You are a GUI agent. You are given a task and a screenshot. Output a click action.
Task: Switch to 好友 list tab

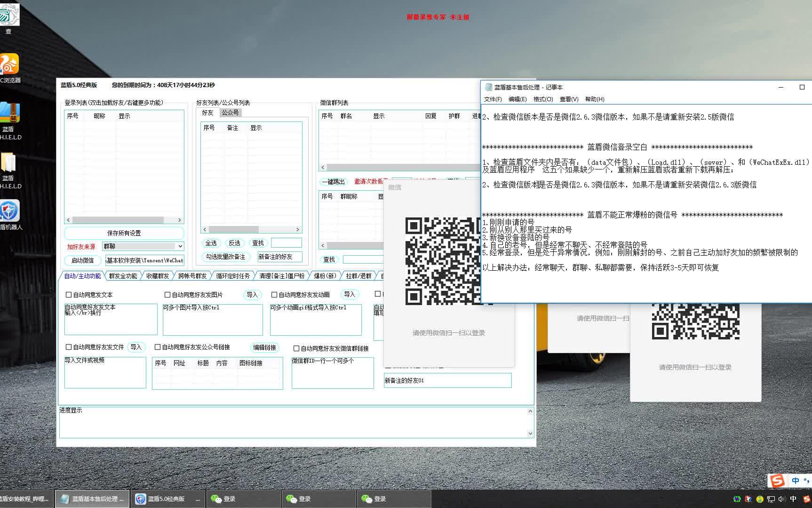coord(207,113)
